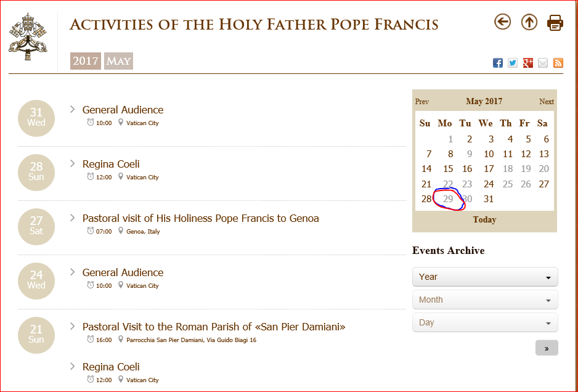
Task: Select day 24 in the calendar
Action: (x=489, y=184)
